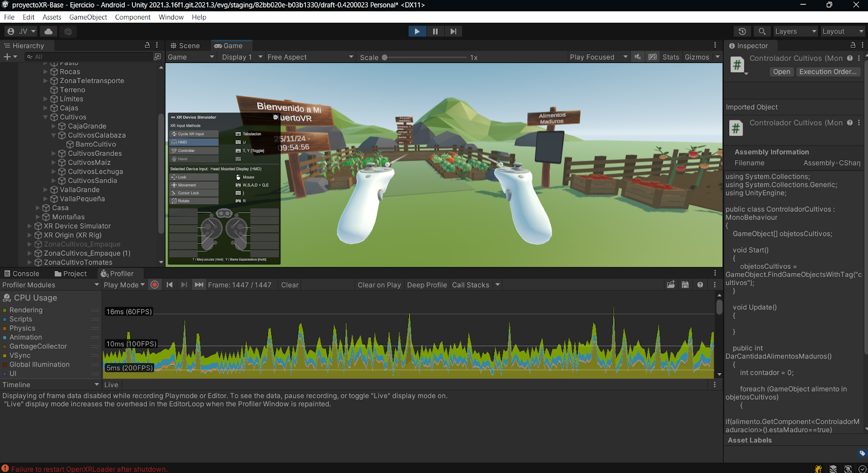
Task: Toggle the Deep Profile option
Action: (426, 285)
